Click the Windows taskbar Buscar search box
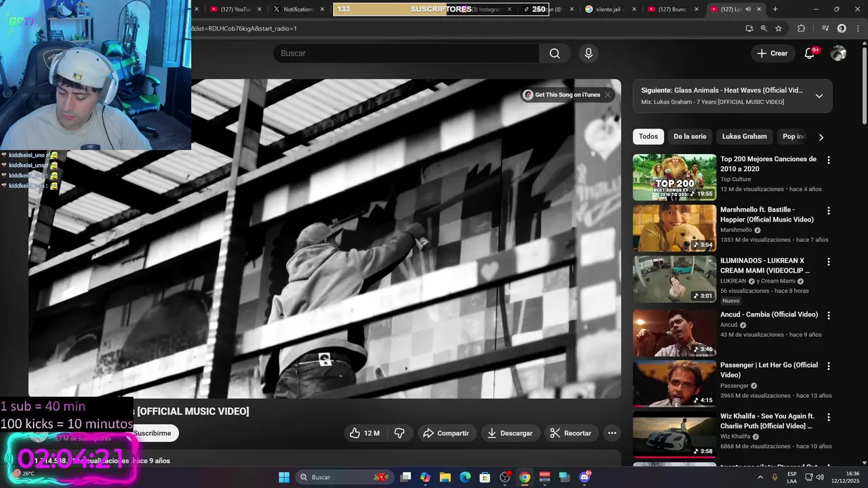 [345, 477]
